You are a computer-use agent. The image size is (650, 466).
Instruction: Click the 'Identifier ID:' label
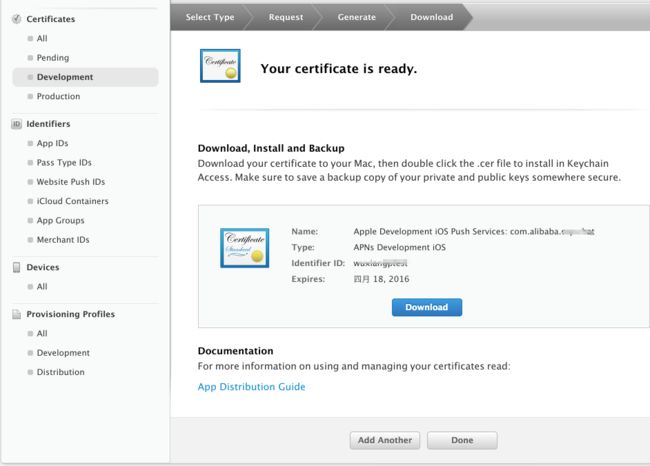tap(318, 263)
